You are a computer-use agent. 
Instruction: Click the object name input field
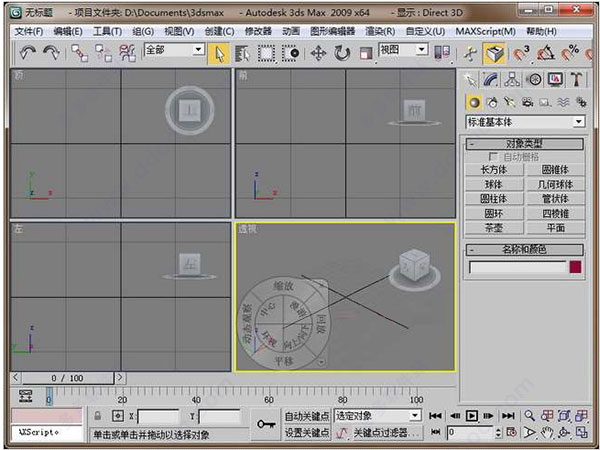click(517, 267)
